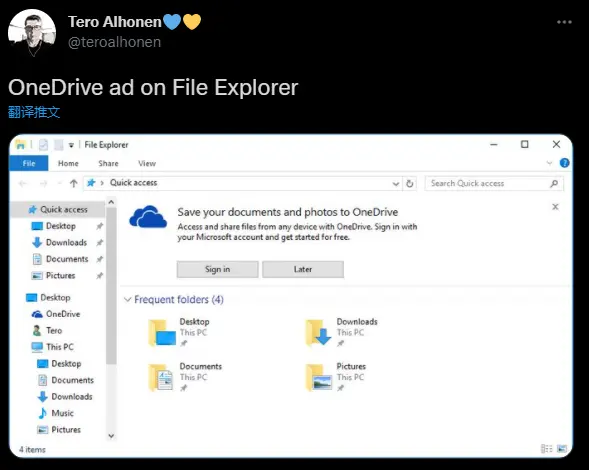Screen dimensions: 589x470
Task: Click the refresh icon beside address bar
Action: [x=410, y=183]
